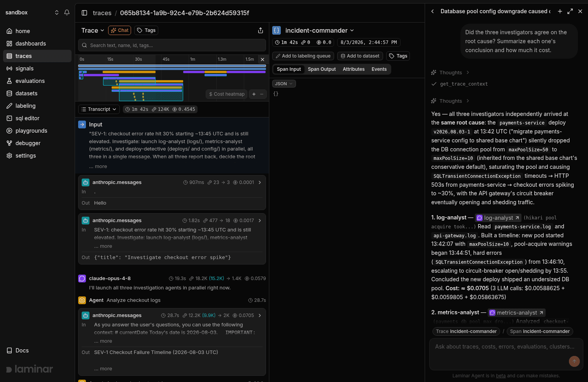Go to home in sidebar
This screenshot has width=588, height=382.
[x=37, y=31]
